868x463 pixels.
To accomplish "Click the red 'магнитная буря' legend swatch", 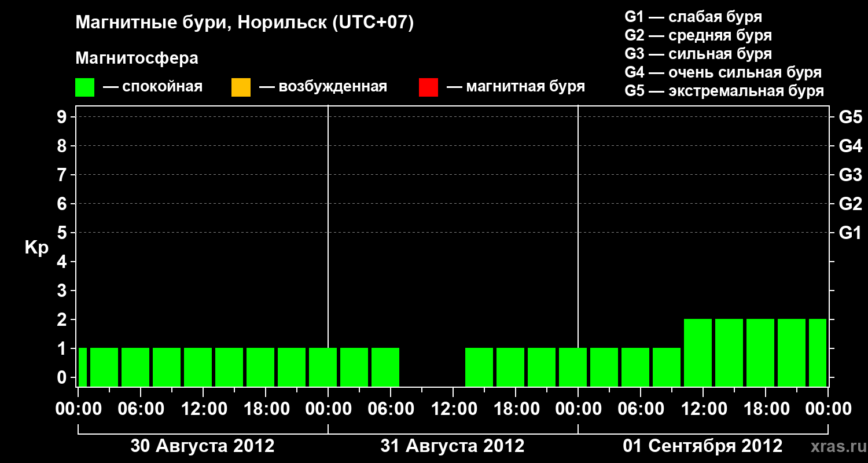I will [428, 87].
